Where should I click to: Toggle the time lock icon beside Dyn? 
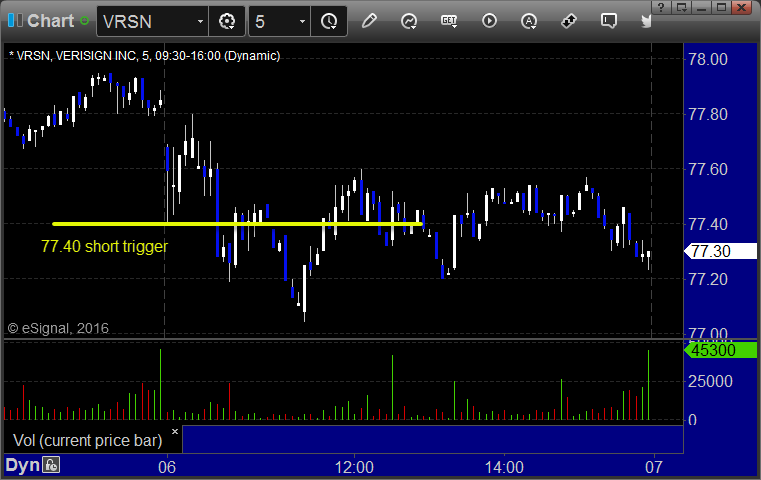[51, 465]
